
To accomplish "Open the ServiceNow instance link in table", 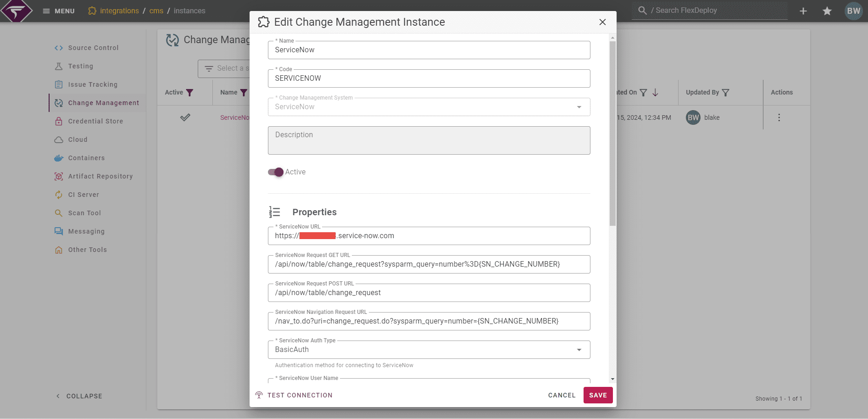I will [x=235, y=117].
